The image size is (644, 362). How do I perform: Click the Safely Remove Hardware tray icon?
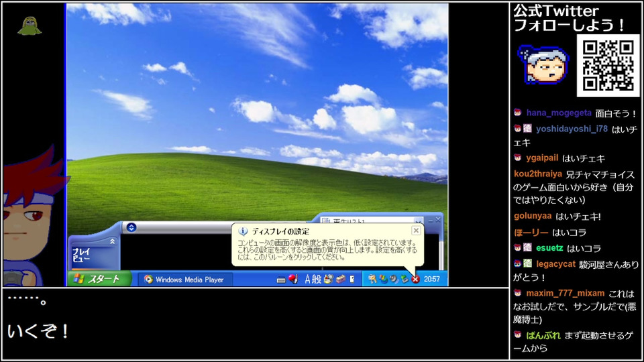pyautogui.click(x=405, y=279)
